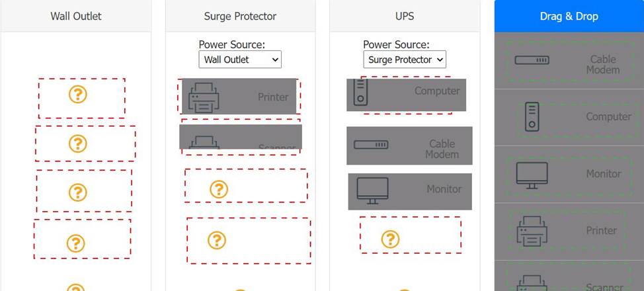This screenshot has height=291, width=644.
Task: Click first empty question-mark slot under Wall Outlet
Action: (78, 95)
